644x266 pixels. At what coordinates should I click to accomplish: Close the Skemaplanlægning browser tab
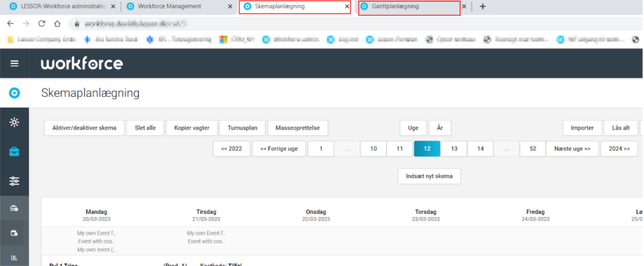(x=347, y=6)
